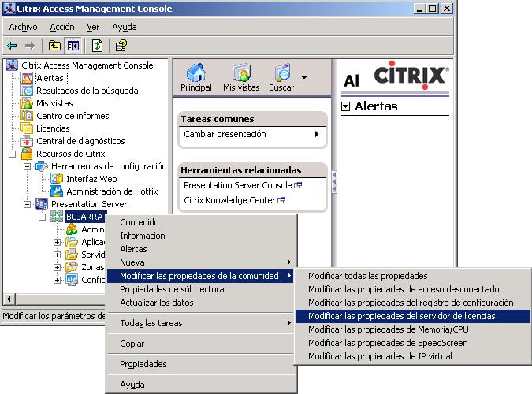Click the Principal home icon

point(196,72)
